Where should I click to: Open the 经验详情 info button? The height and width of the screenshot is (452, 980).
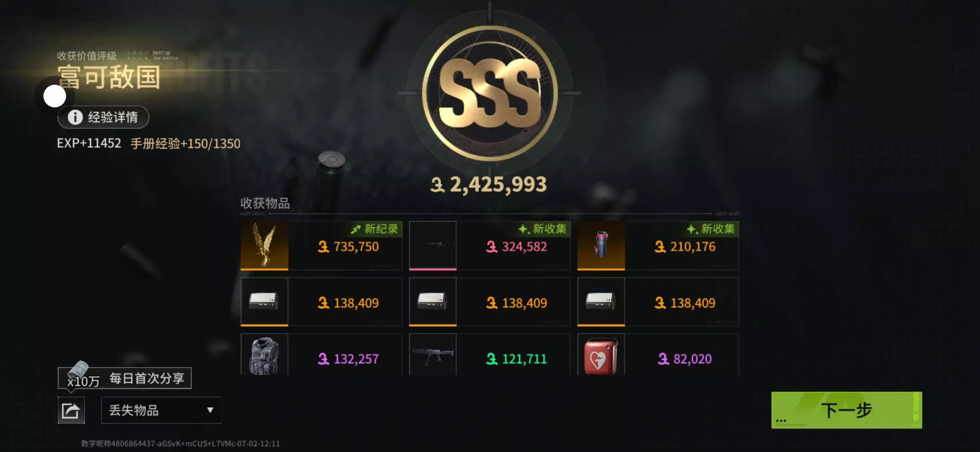point(103,117)
